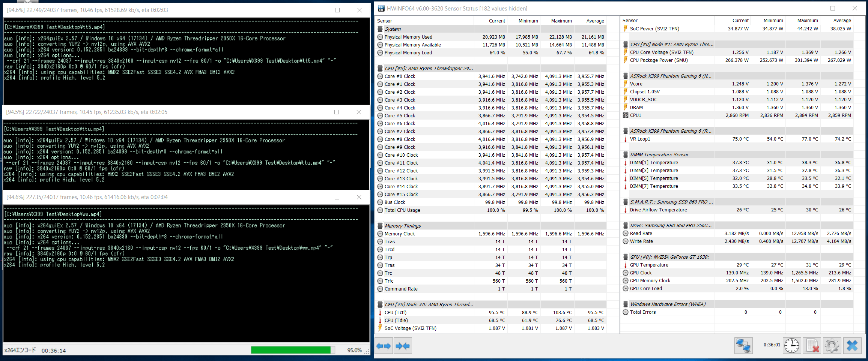Click the blue X close sensors button
Screen dimensions: 868x361
click(852, 345)
